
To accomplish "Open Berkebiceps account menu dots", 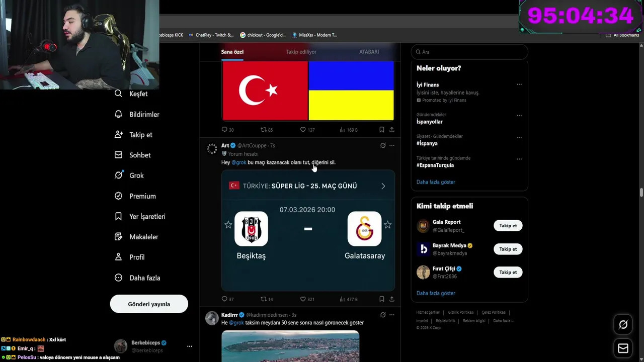I will 190,346.
